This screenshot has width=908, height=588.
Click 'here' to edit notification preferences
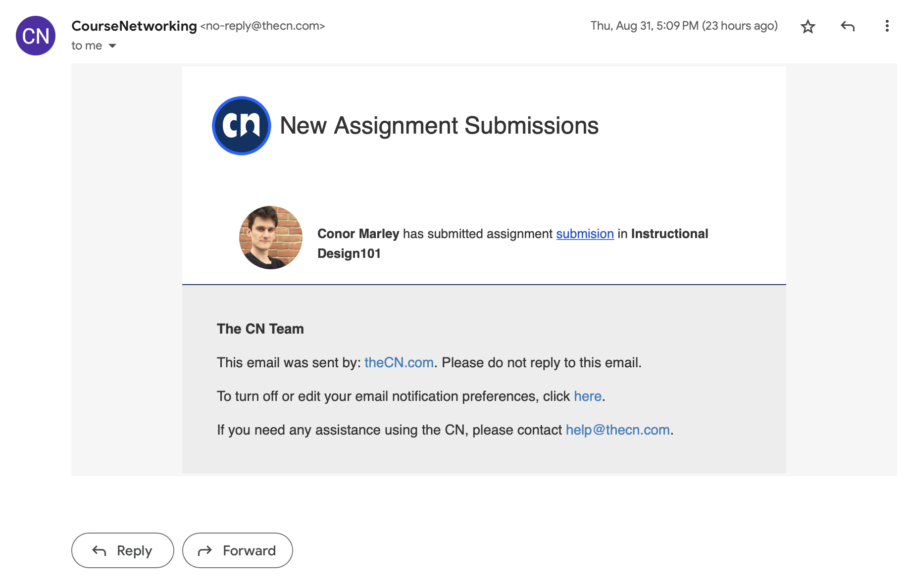pyautogui.click(x=588, y=396)
